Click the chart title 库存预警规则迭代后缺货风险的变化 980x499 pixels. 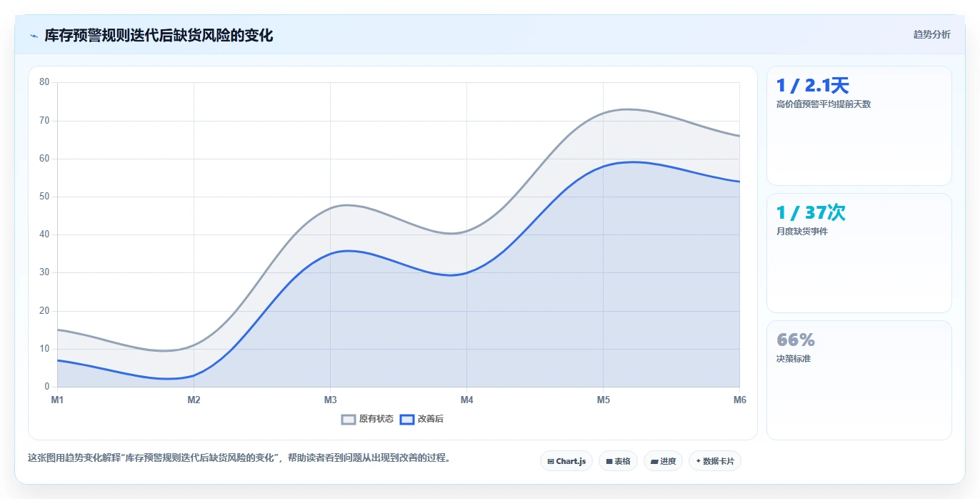(x=159, y=35)
